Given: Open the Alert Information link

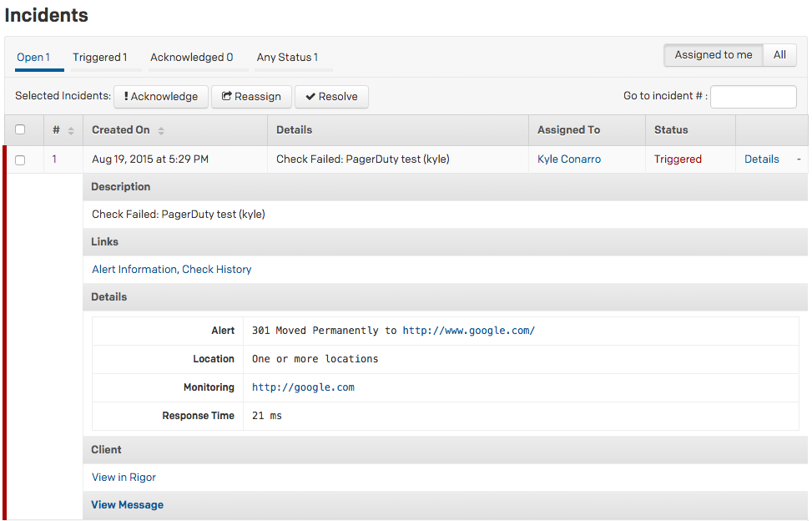Looking at the screenshot, I should tap(134, 270).
